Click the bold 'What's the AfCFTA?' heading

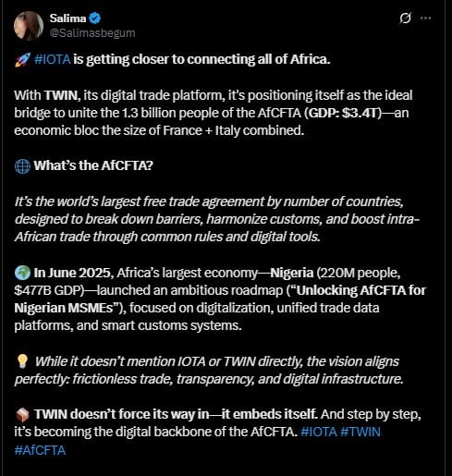(93, 165)
